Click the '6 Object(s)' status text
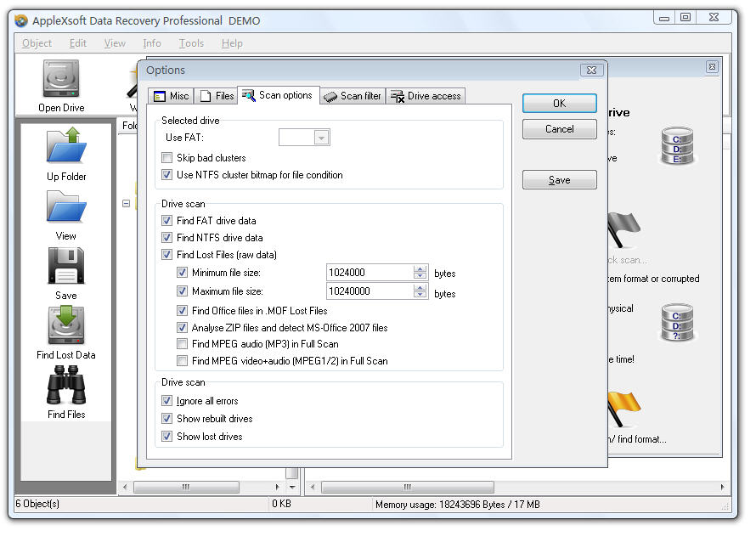The image size is (756, 542). pos(37,504)
